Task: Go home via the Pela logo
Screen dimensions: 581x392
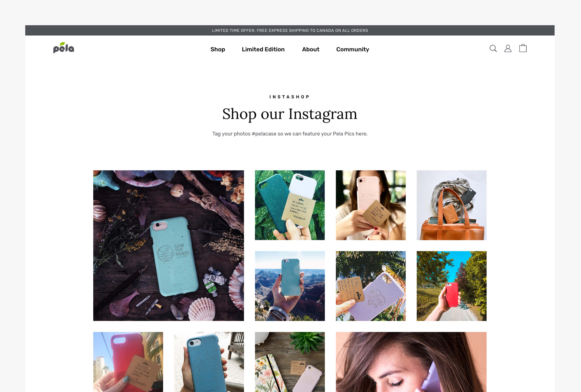Action: (63, 48)
